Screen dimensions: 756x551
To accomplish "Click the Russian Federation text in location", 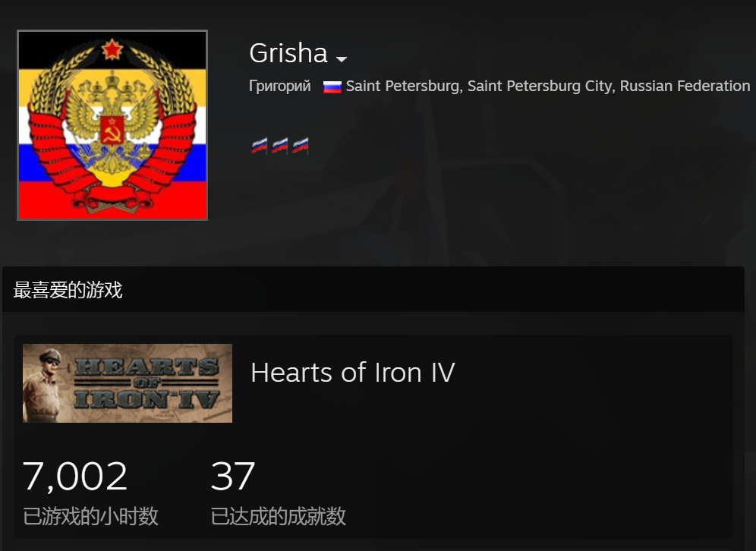I will pyautogui.click(x=685, y=86).
